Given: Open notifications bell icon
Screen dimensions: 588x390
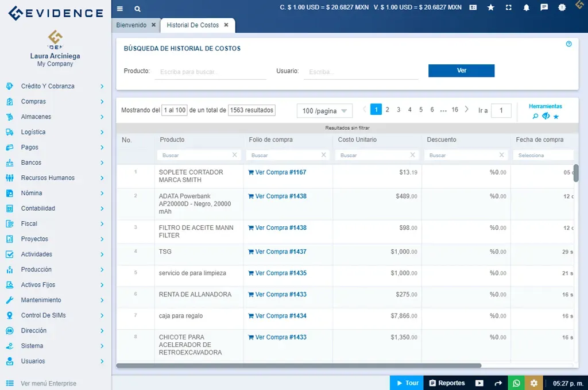Looking at the screenshot, I should 525,7.
